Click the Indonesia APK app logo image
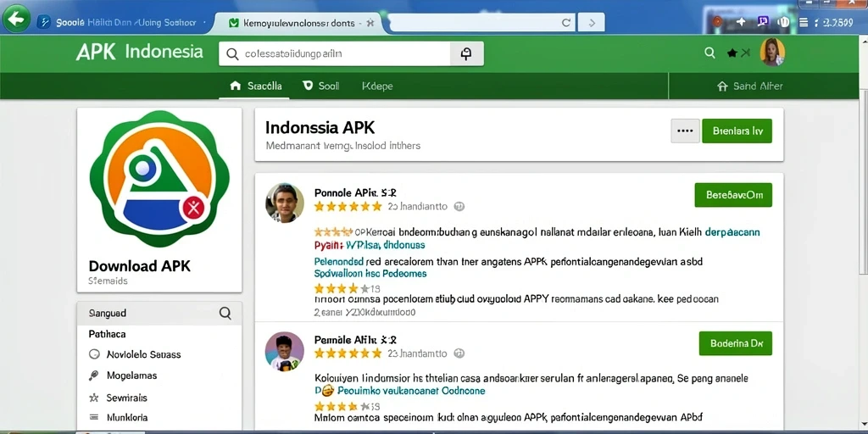This screenshot has width=868, height=434. click(159, 179)
